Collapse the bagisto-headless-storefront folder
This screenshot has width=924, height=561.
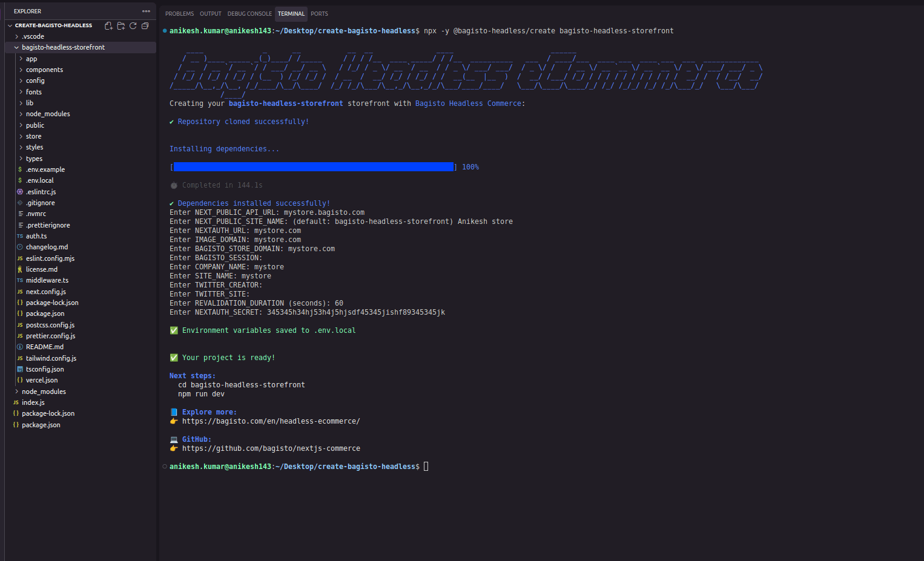63,47
